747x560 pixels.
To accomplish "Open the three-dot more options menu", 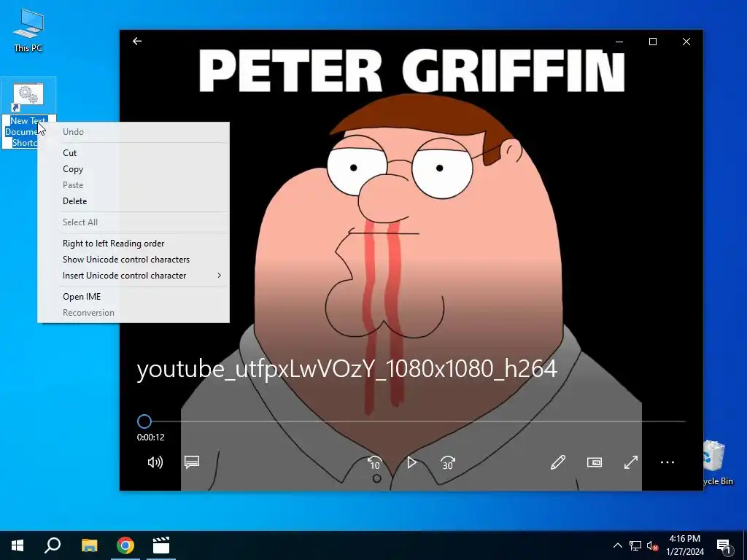I will [x=667, y=462].
